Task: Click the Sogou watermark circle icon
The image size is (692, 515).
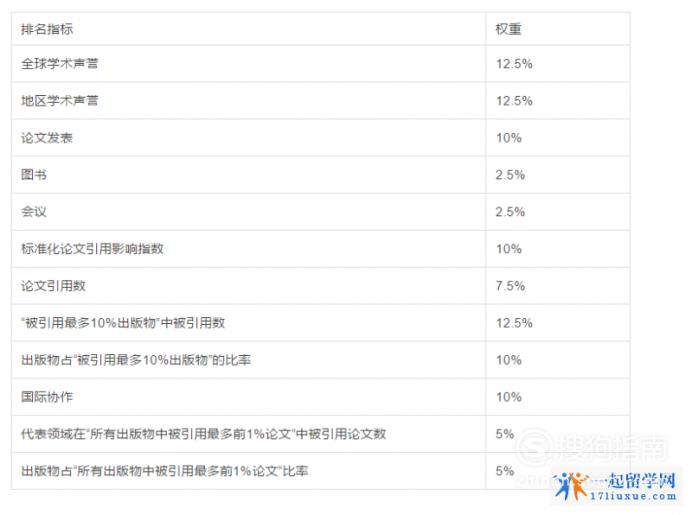Action: 534,449
